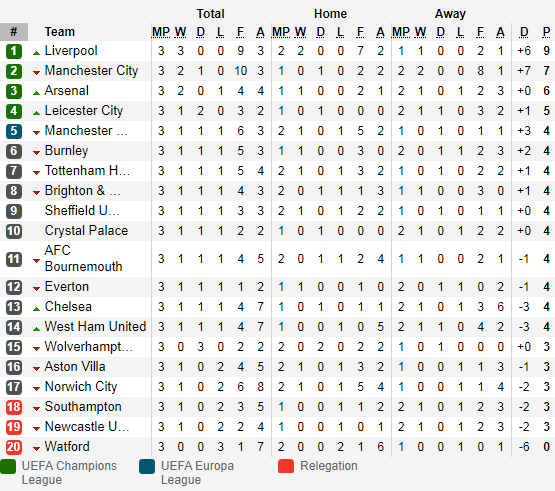Click the grey rank 10 badge
The image size is (555, 491).
(x=14, y=231)
